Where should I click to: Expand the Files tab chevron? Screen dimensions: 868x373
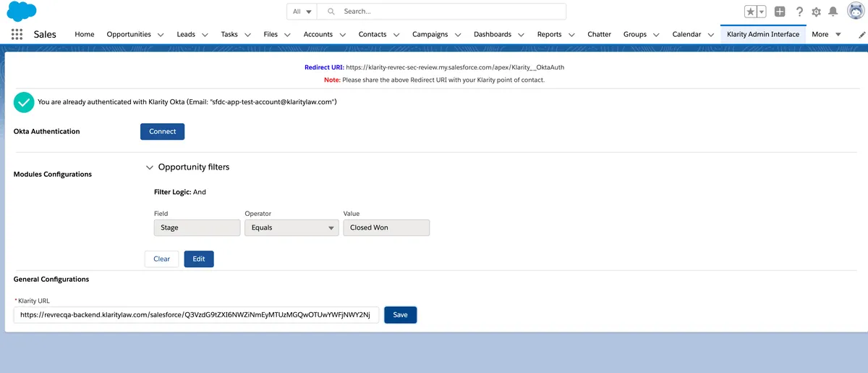pos(287,34)
